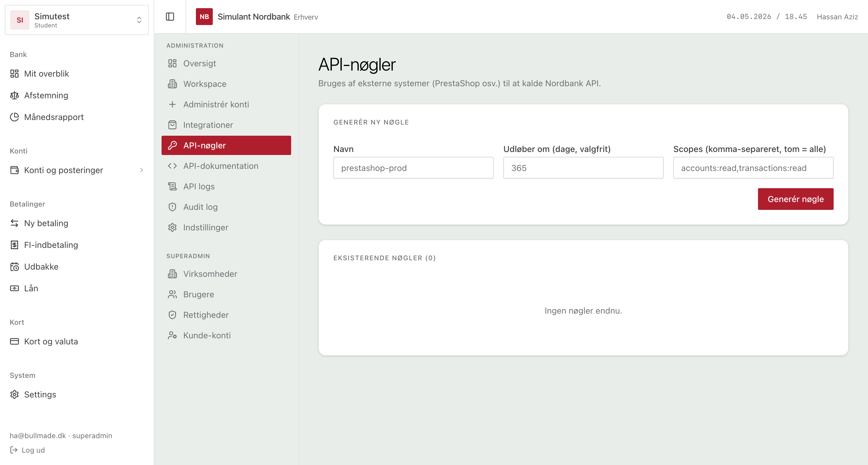Click the API logs scroll icon

tap(172, 186)
